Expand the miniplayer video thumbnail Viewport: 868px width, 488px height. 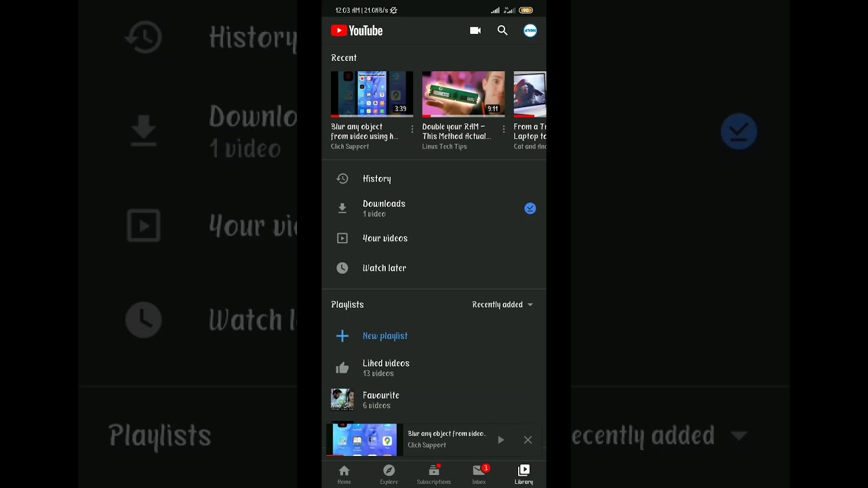365,439
